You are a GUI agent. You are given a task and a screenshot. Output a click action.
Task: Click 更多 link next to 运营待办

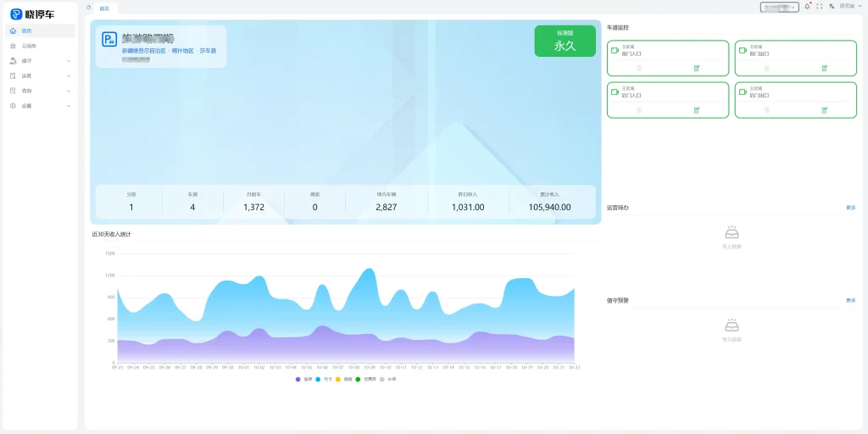tap(850, 208)
